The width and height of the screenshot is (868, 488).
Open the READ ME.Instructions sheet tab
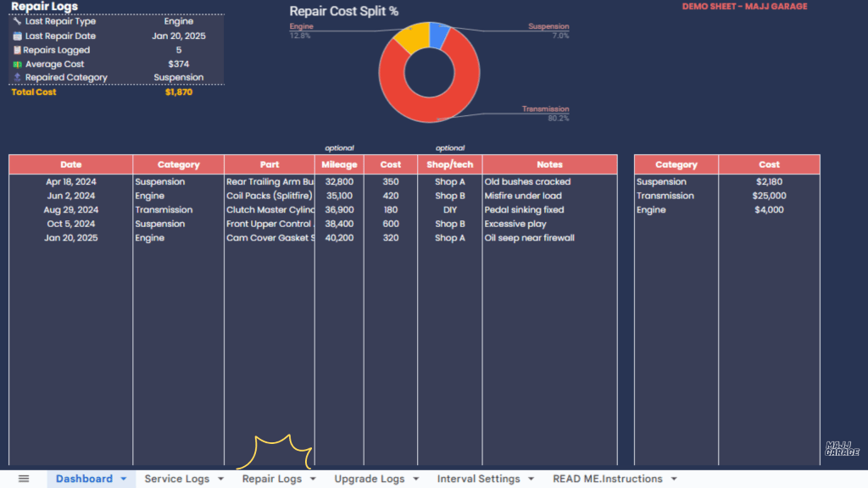tap(609, 479)
